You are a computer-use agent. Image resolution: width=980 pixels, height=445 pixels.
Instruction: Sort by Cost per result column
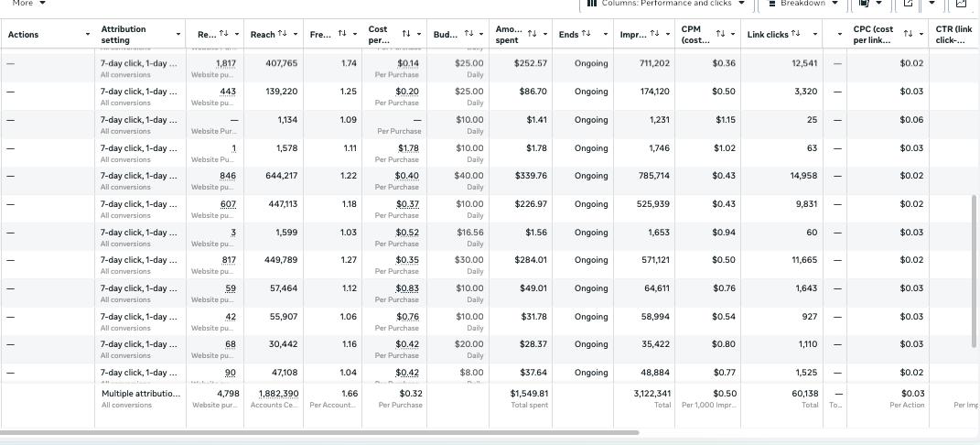pos(406,35)
